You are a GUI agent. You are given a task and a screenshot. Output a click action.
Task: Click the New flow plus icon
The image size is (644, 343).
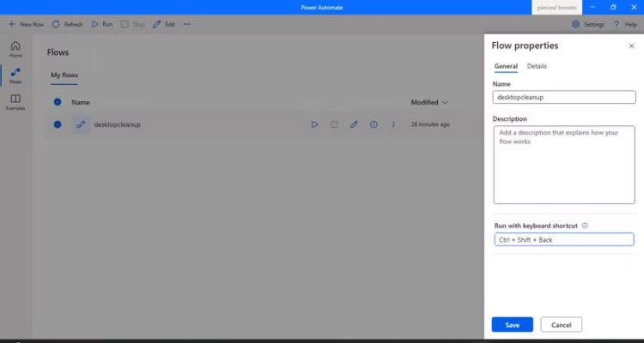coord(12,24)
